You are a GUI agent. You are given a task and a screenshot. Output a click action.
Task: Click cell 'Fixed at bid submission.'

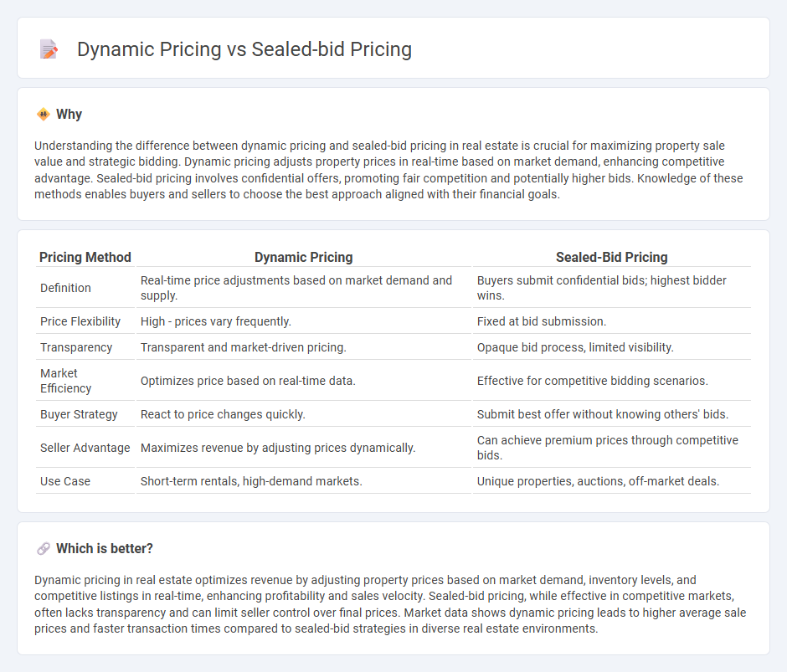[x=612, y=321]
